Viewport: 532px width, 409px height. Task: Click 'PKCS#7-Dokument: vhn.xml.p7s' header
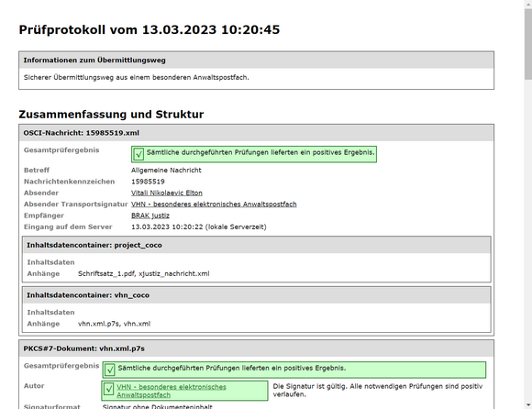point(257,348)
